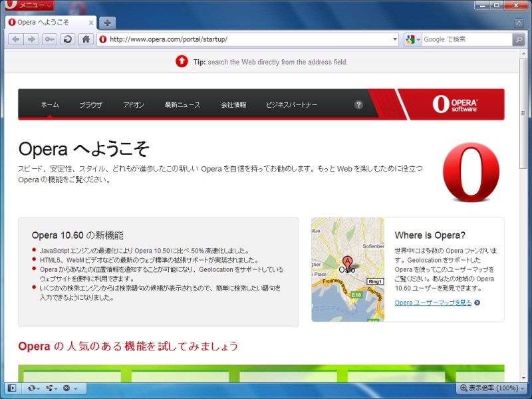
Task: Click the search magnifier button
Action: click(519, 39)
